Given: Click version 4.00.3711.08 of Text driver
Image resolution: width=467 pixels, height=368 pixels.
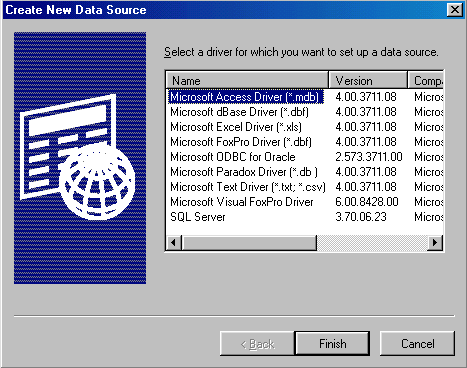Looking at the screenshot, I should click(366, 187).
